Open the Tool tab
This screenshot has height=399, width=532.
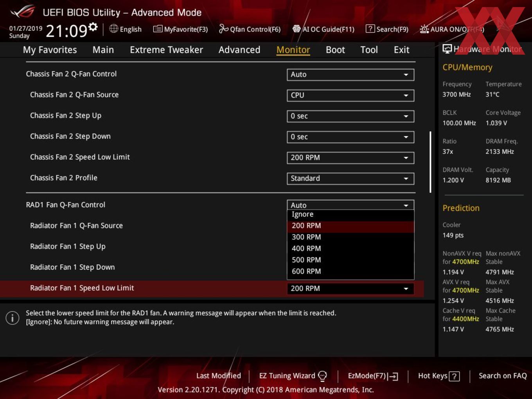pyautogui.click(x=369, y=50)
